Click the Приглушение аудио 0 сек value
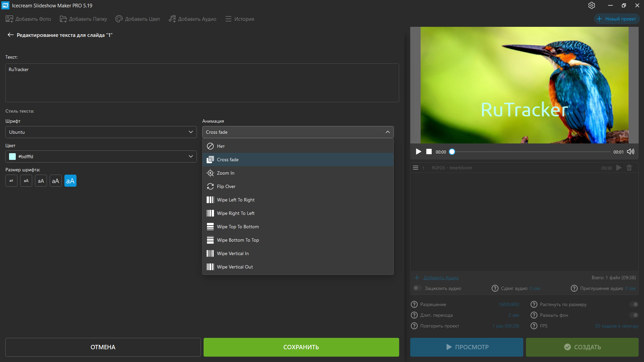 click(630, 288)
